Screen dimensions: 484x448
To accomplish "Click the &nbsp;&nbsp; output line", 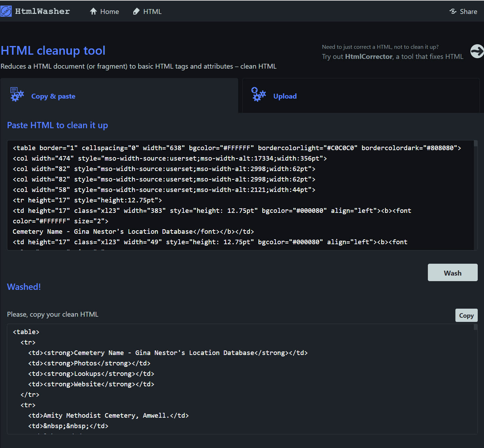I will 68,426.
